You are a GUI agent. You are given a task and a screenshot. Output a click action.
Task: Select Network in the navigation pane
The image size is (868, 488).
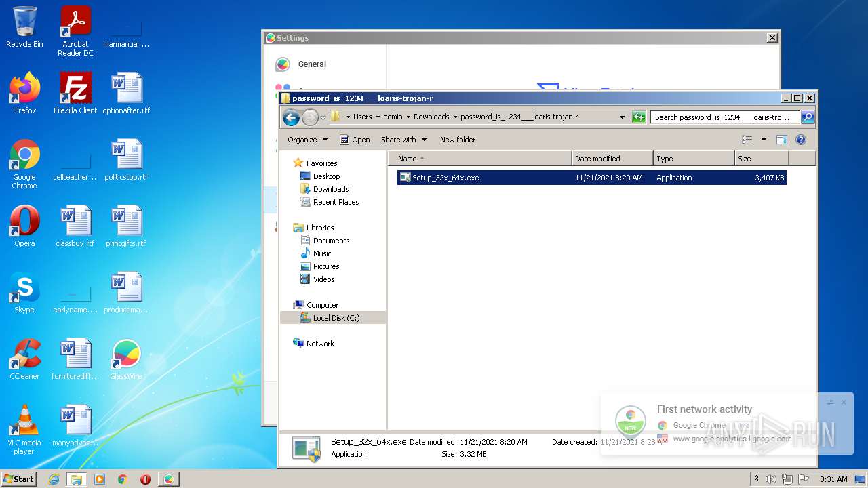[x=320, y=344]
